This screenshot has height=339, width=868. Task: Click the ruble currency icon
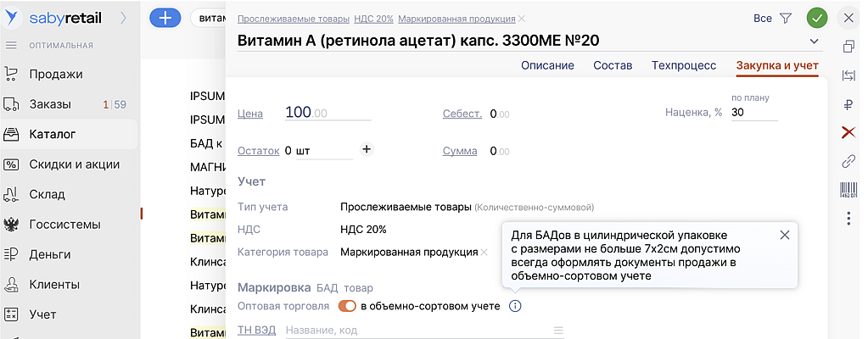click(x=848, y=104)
